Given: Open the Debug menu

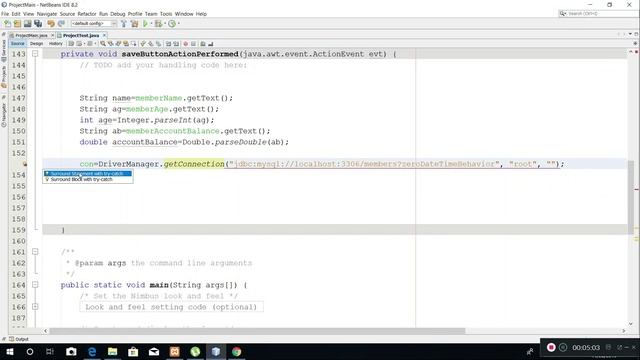Looking at the screenshot, I should [x=118, y=14].
